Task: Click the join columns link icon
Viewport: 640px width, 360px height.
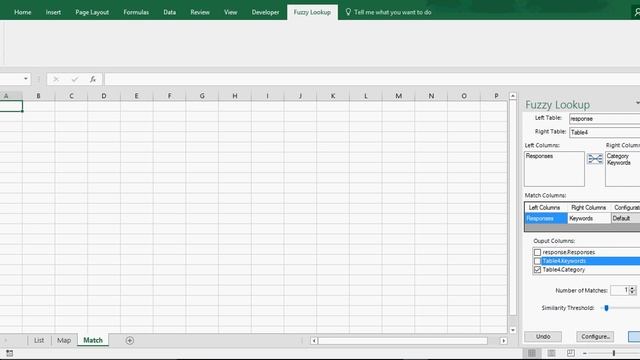Action: pos(595,159)
